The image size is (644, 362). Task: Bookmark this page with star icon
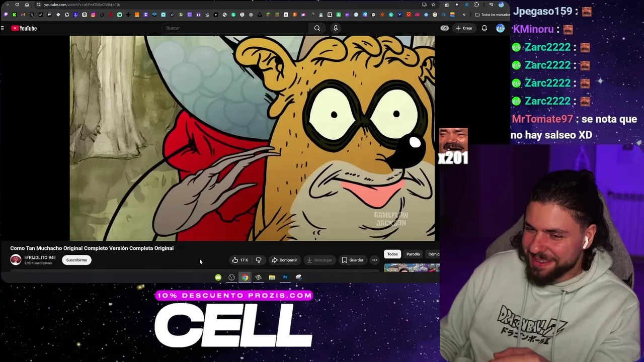(x=433, y=5)
